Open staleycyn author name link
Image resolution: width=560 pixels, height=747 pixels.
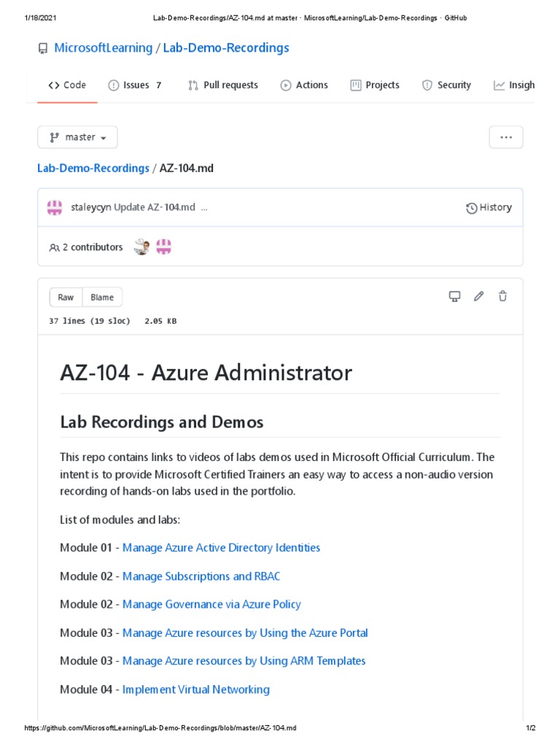pos(91,207)
